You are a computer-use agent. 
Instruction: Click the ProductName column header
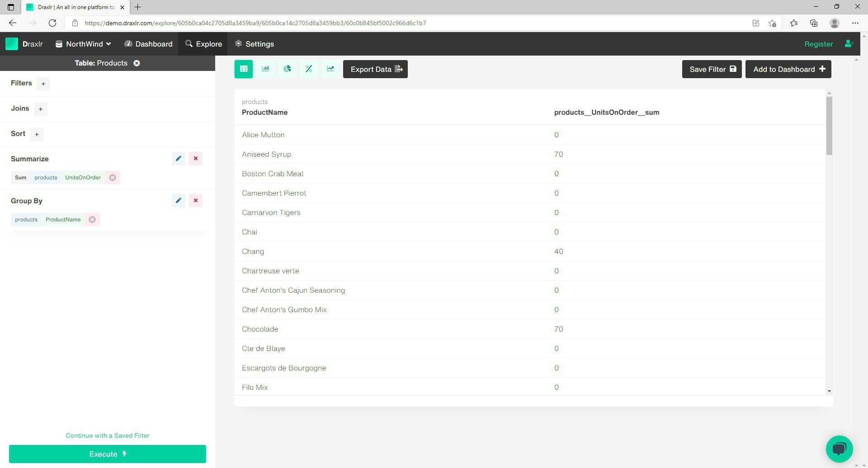[x=264, y=112]
